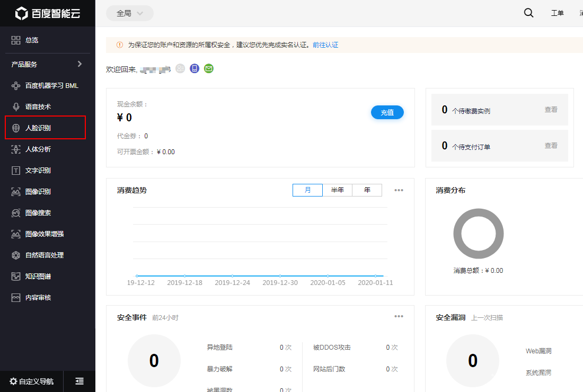Open the 全局 region dropdown
The height and width of the screenshot is (392, 583).
129,13
